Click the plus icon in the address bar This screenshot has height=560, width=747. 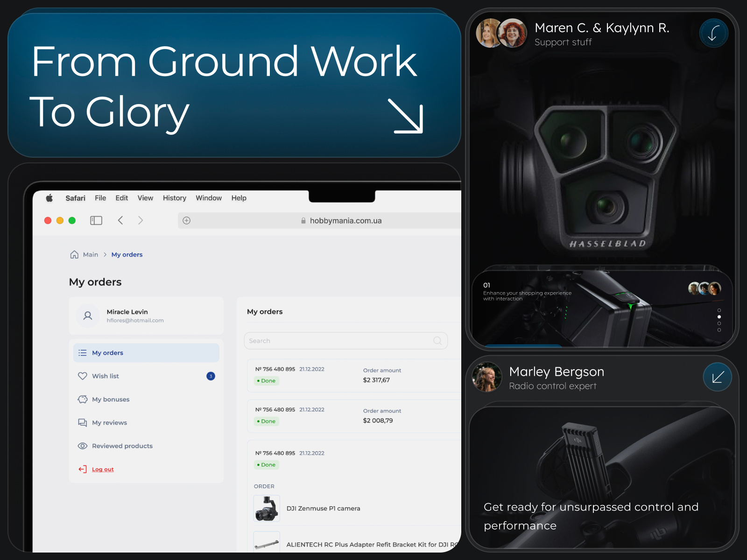pos(187,220)
